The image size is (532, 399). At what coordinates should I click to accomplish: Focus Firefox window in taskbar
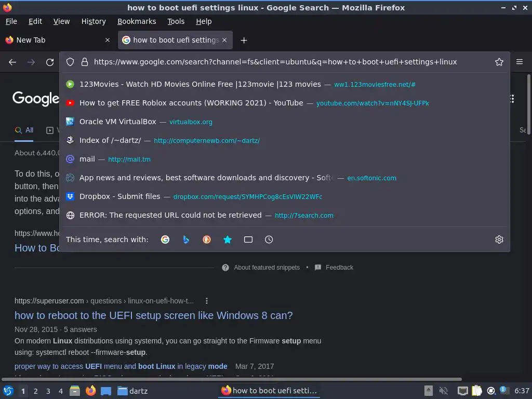click(x=270, y=391)
